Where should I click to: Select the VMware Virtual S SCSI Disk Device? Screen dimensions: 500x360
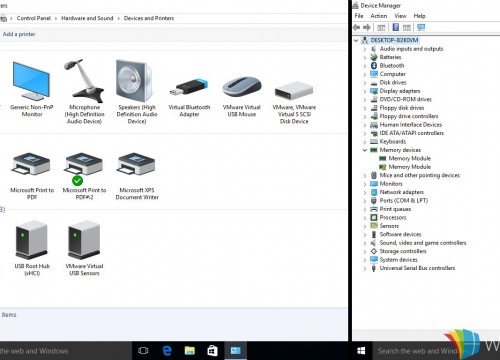click(x=294, y=91)
